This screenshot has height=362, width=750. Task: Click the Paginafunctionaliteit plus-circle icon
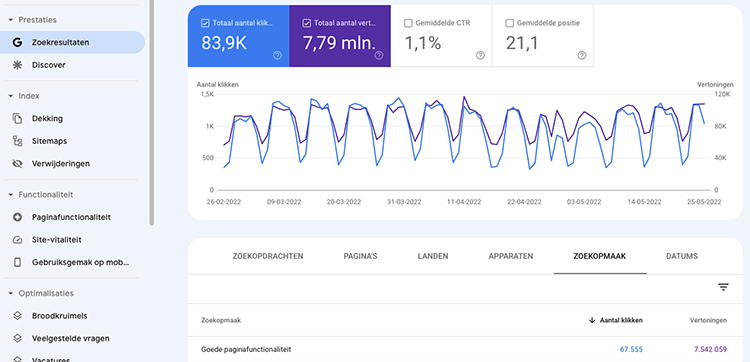[x=17, y=217]
